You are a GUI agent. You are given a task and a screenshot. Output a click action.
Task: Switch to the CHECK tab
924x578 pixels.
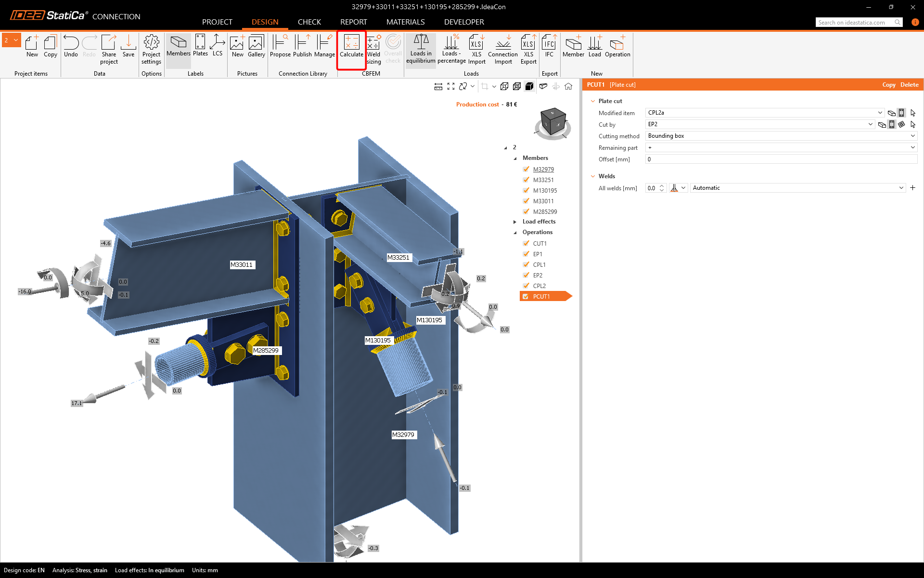(x=309, y=22)
